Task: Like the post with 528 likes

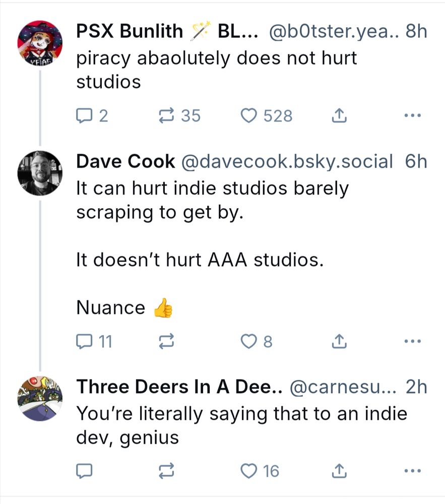Action: point(248,116)
